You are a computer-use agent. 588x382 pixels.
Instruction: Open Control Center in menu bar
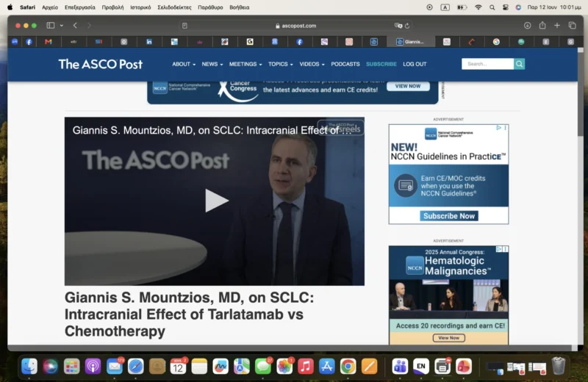tap(506, 7)
